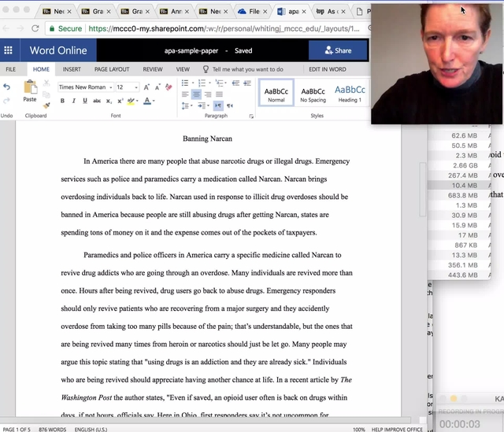Decrease the paragraph indent
This screenshot has width=504, height=432.
pos(235,83)
